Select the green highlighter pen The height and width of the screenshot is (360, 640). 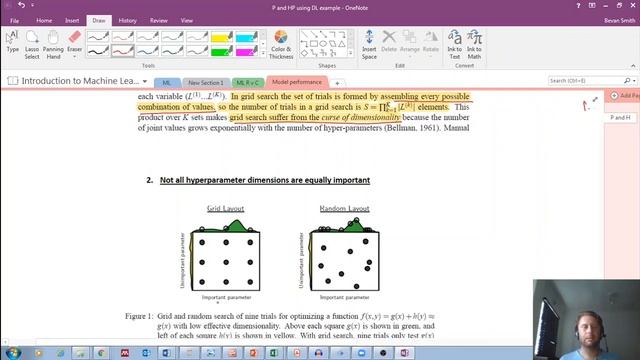tap(222, 51)
